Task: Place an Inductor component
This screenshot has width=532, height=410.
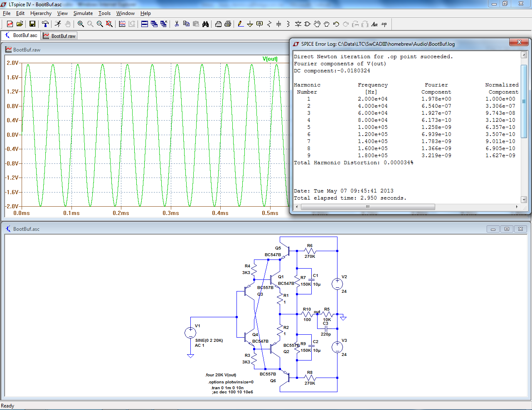Action: tap(288, 24)
